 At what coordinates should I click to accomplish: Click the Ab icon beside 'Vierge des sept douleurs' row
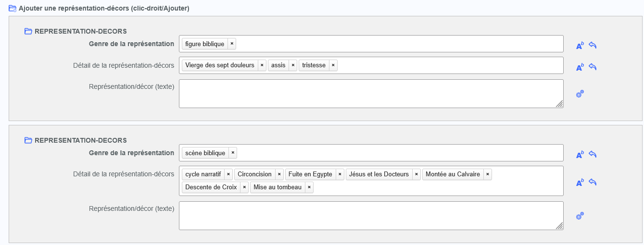click(x=580, y=67)
